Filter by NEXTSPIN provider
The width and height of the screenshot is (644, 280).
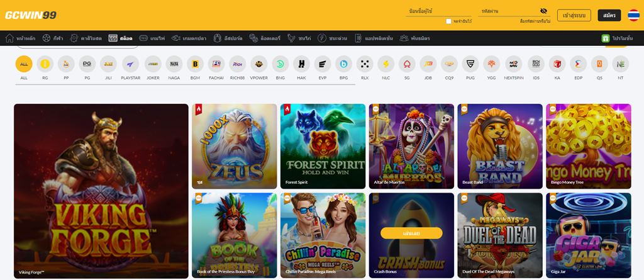pos(513,64)
